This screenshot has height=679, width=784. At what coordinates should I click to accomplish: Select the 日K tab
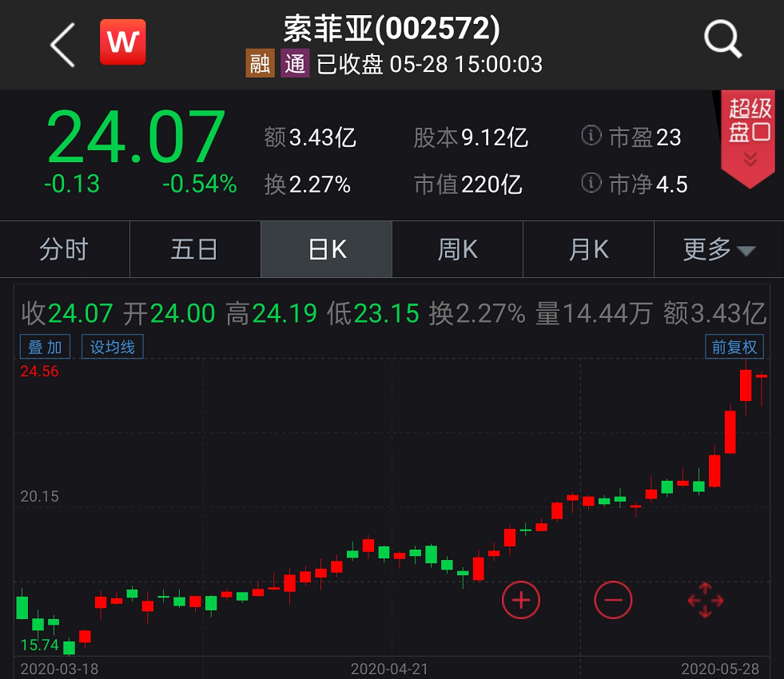tap(327, 249)
